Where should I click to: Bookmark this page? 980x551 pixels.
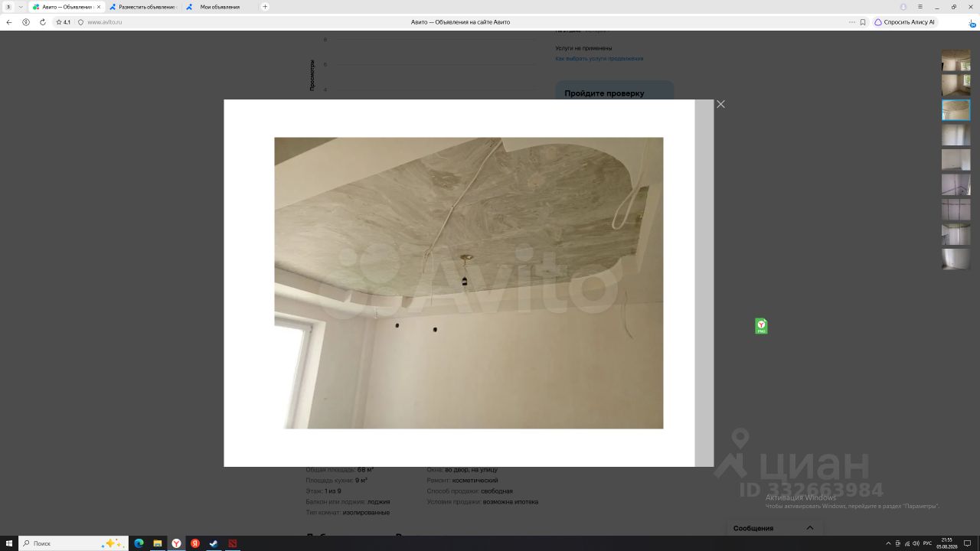(863, 22)
